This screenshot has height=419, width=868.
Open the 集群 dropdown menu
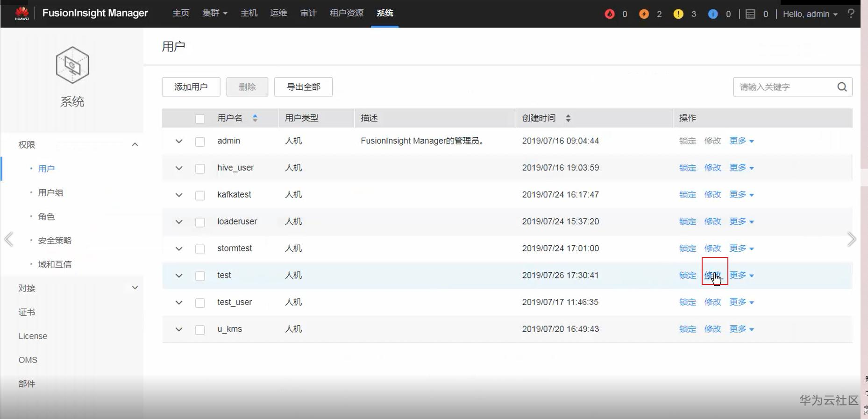click(x=215, y=13)
